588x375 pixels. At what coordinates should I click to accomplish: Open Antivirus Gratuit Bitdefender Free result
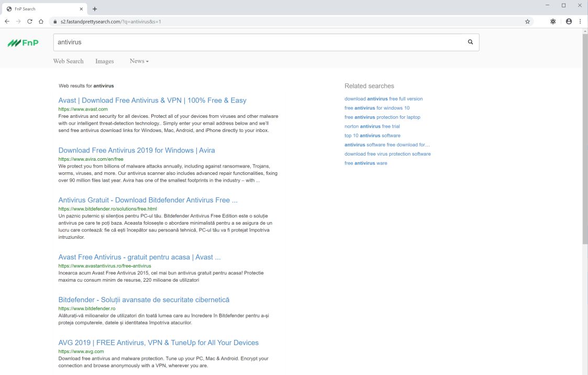tap(148, 200)
